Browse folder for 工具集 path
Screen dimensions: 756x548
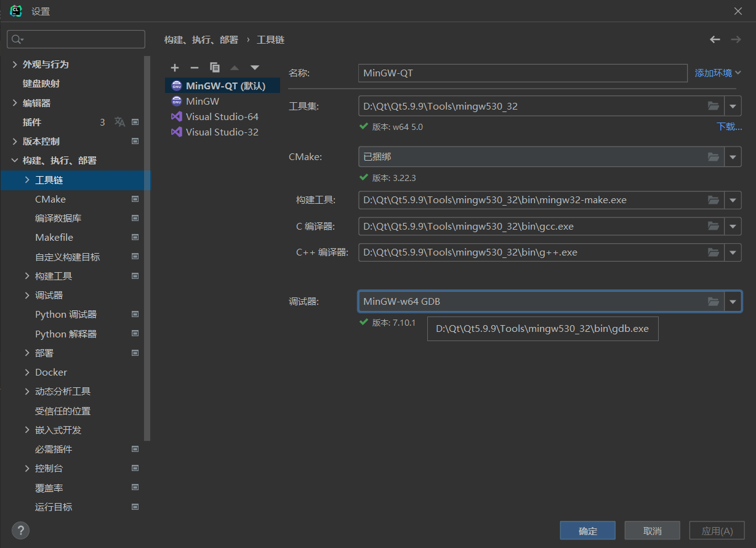pos(714,106)
